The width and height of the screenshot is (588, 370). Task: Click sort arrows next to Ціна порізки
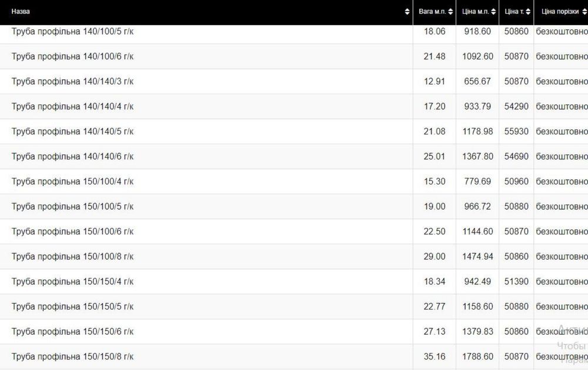[x=584, y=12]
